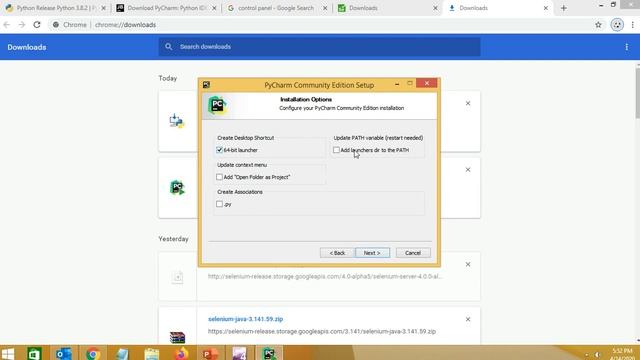
Task: Click the first Today download file icon
Action: pos(177,121)
